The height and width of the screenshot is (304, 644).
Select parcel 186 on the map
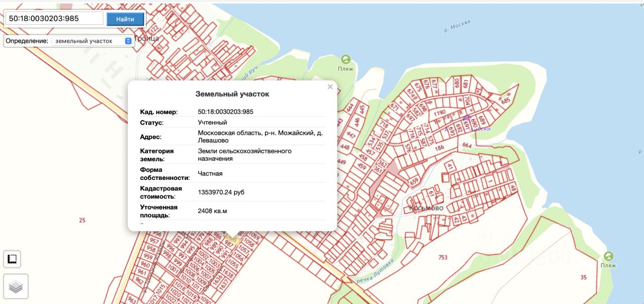pos(439,148)
